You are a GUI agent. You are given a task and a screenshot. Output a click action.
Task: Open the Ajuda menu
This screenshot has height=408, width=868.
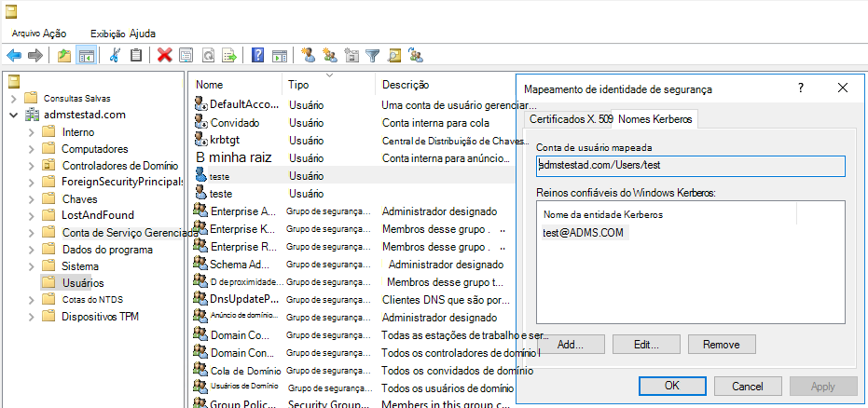pyautogui.click(x=143, y=34)
